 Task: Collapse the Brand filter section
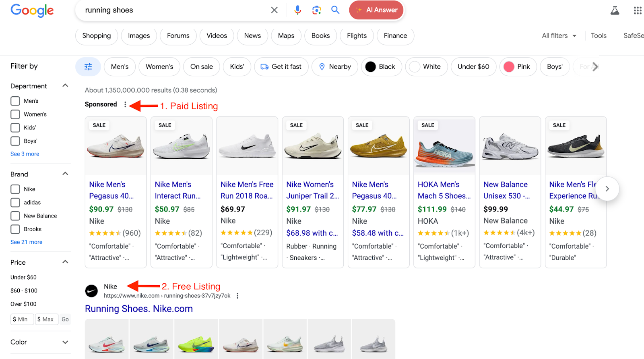click(65, 174)
